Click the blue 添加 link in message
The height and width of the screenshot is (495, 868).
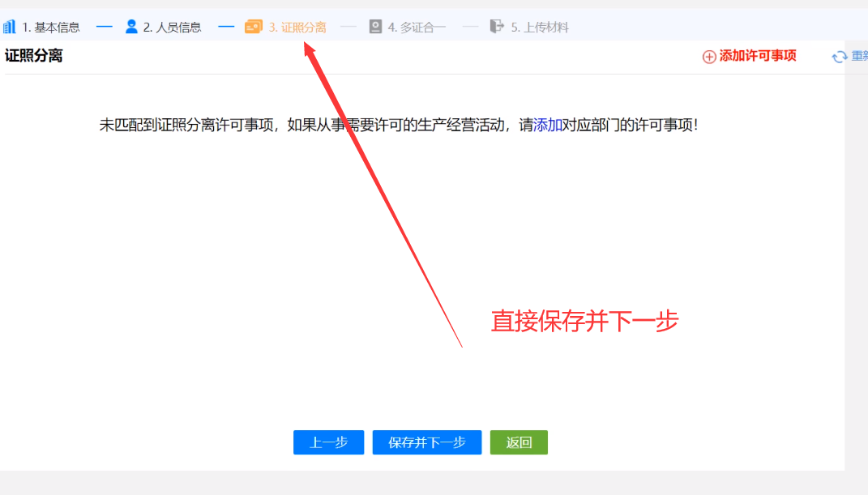click(x=548, y=125)
